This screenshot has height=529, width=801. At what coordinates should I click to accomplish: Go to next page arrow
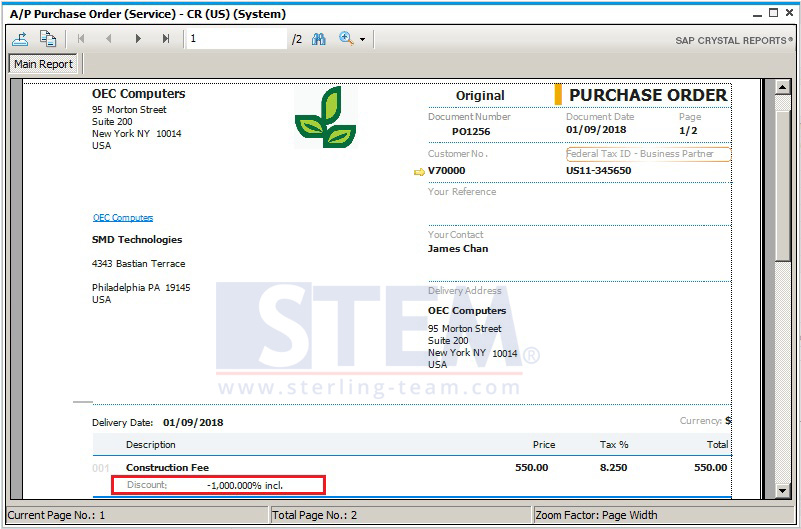click(x=138, y=39)
